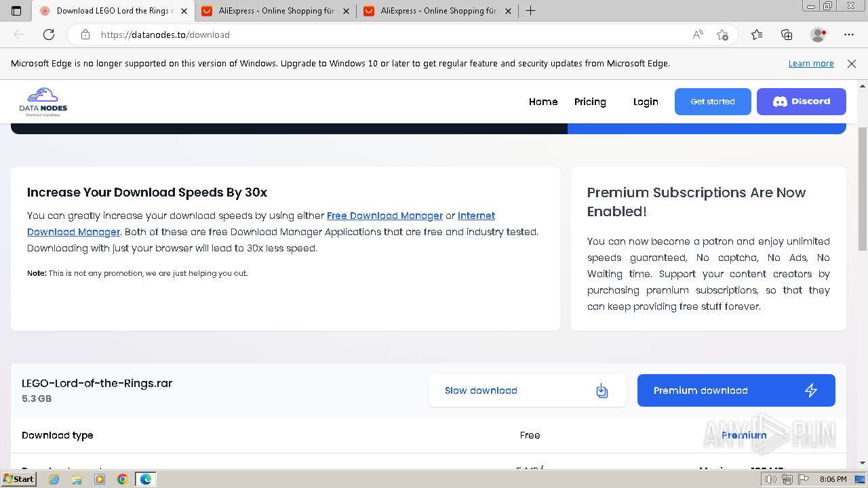Open the Read aloud icon in the address bar
This screenshot has height=488, width=868.
[x=698, y=35]
